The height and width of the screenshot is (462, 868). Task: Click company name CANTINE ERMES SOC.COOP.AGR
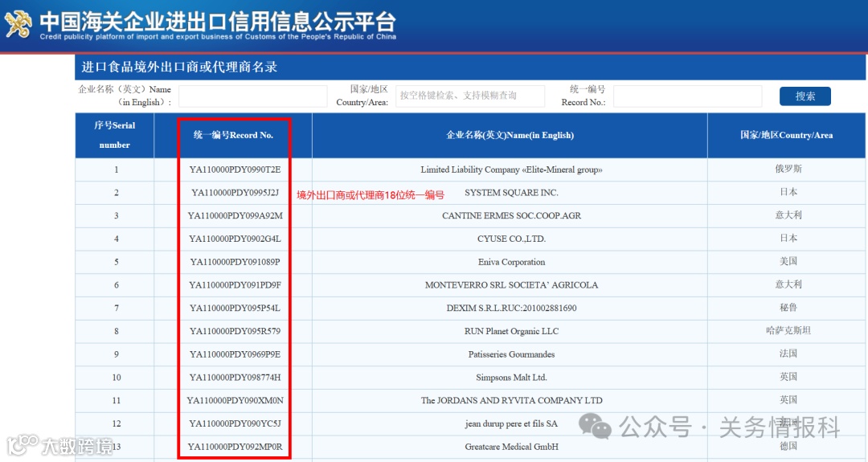[x=511, y=216]
